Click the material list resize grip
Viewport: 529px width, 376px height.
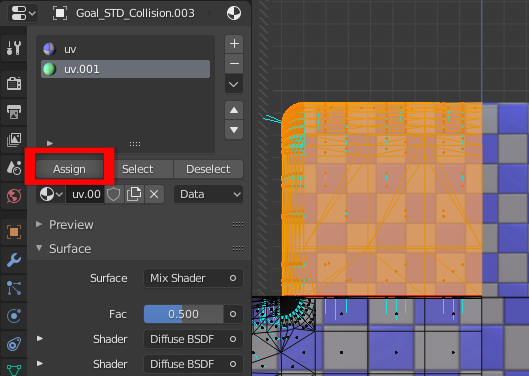point(135,144)
